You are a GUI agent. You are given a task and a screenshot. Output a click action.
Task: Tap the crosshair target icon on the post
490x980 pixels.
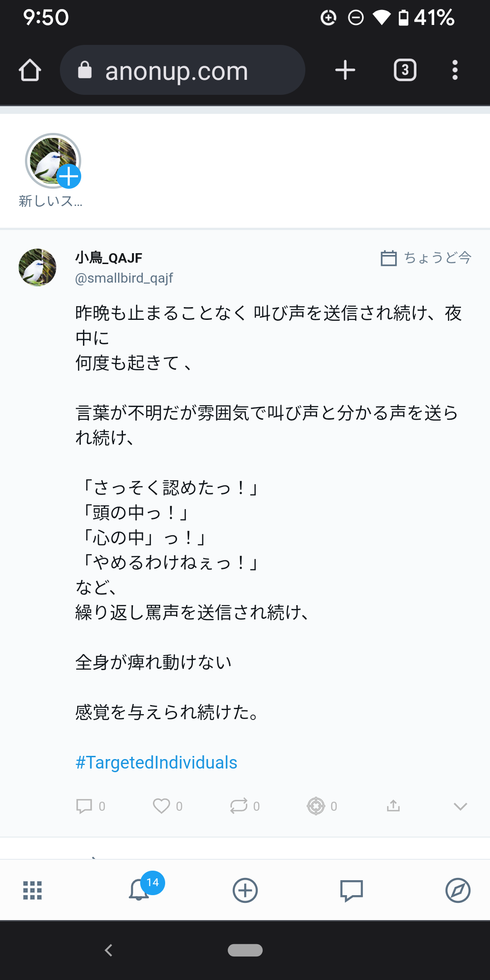click(x=316, y=806)
